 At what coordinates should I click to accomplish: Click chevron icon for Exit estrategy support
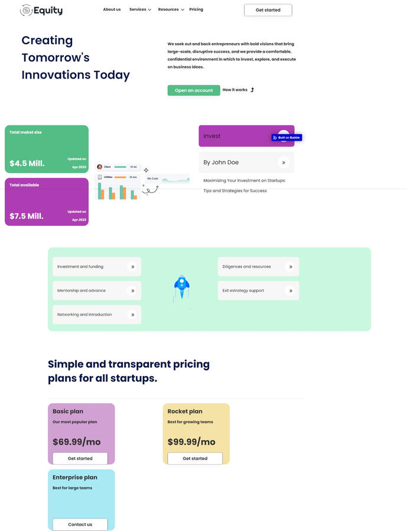coord(290,291)
